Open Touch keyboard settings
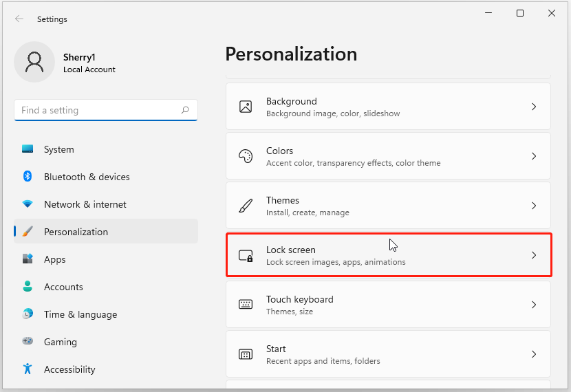The image size is (571, 392). coord(389,305)
